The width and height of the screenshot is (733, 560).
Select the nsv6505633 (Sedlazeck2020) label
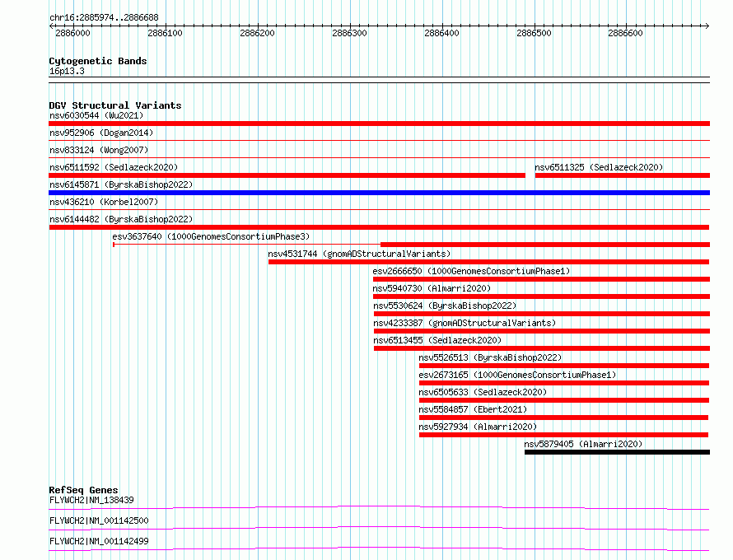tap(483, 392)
